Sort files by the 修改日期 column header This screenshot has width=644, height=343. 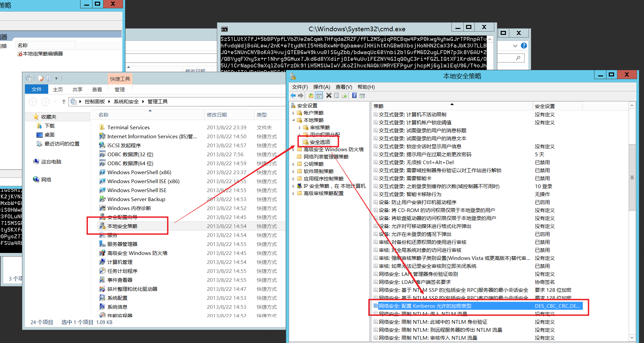229,115
